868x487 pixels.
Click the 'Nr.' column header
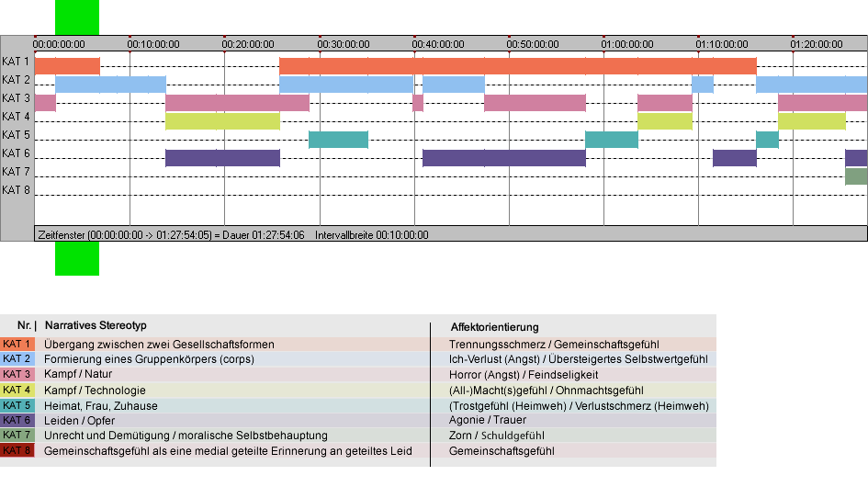pyautogui.click(x=24, y=326)
